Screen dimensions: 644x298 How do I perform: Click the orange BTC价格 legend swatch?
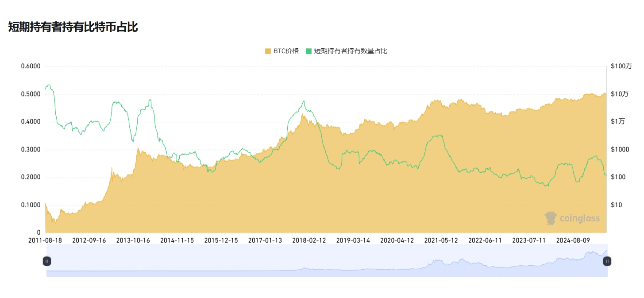(x=268, y=51)
